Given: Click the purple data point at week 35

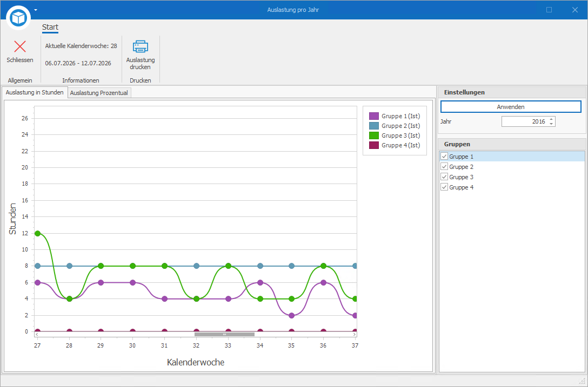Looking at the screenshot, I should click(291, 315).
